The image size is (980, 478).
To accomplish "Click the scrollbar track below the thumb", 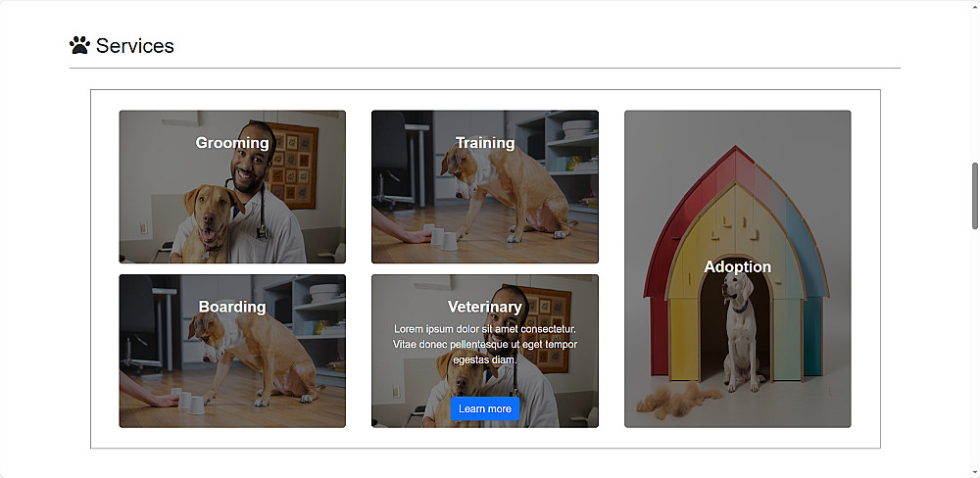I will [x=975, y=350].
